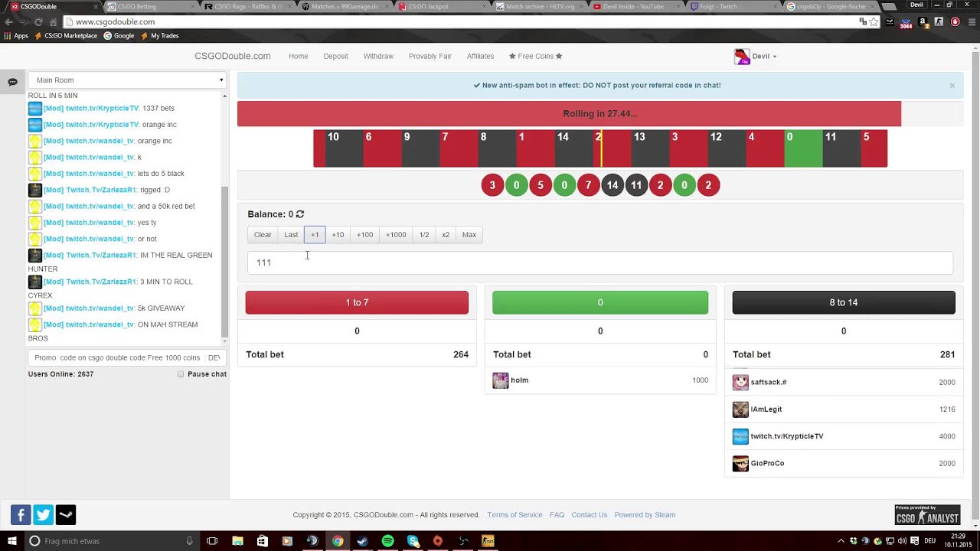The width and height of the screenshot is (980, 551).
Task: Click Devil profile avatar in navbar
Action: 742,56
